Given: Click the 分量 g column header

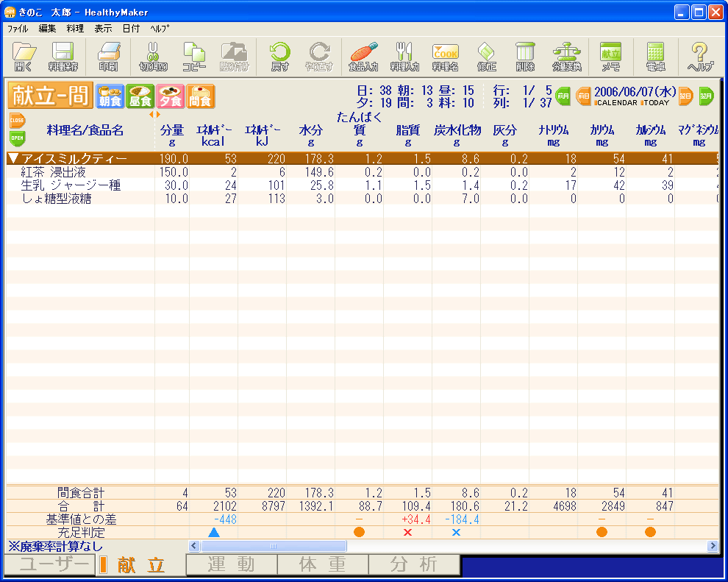Looking at the screenshot, I should pyautogui.click(x=172, y=135).
